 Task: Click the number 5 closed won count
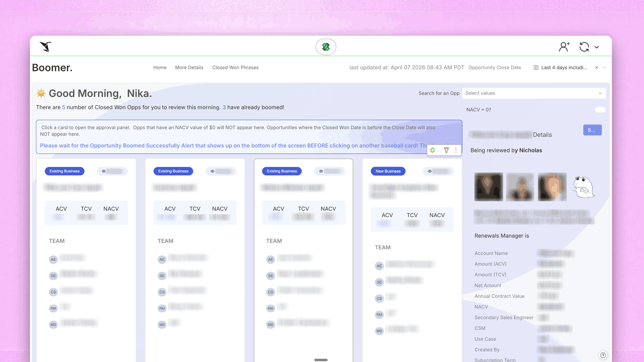pyautogui.click(x=64, y=107)
